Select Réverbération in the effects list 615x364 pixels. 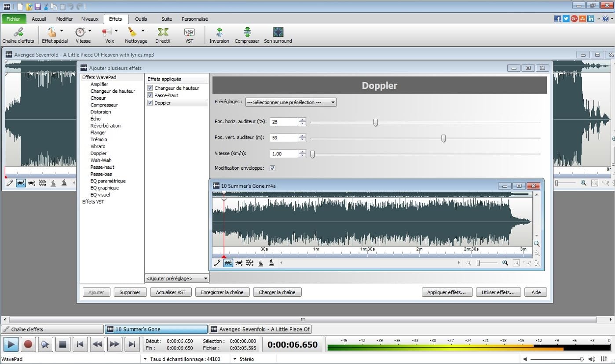(105, 126)
